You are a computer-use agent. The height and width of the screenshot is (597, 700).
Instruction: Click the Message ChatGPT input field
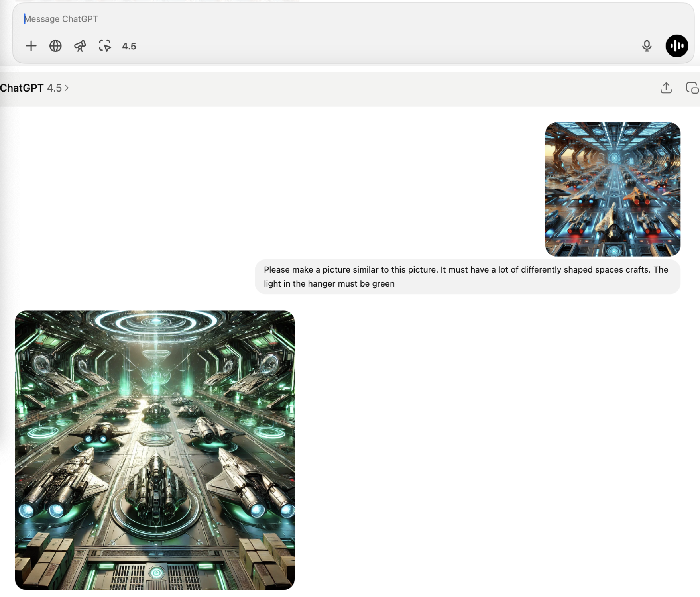pyautogui.click(x=159, y=19)
